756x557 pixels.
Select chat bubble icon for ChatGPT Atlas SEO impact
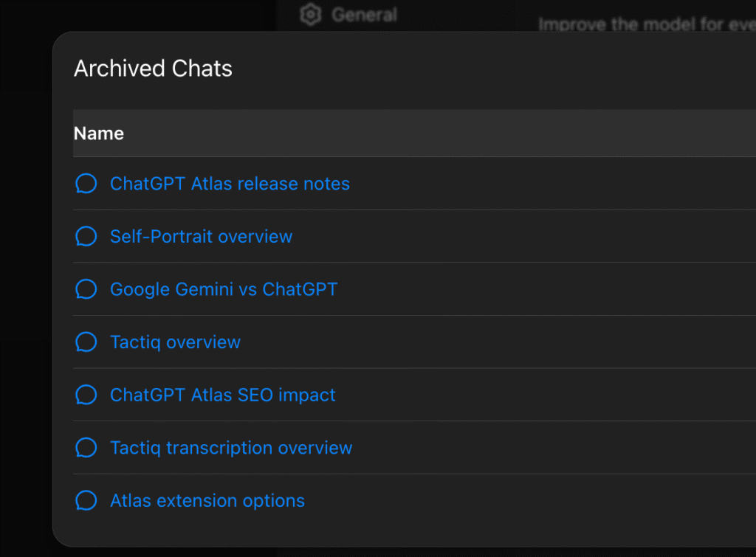coord(86,395)
